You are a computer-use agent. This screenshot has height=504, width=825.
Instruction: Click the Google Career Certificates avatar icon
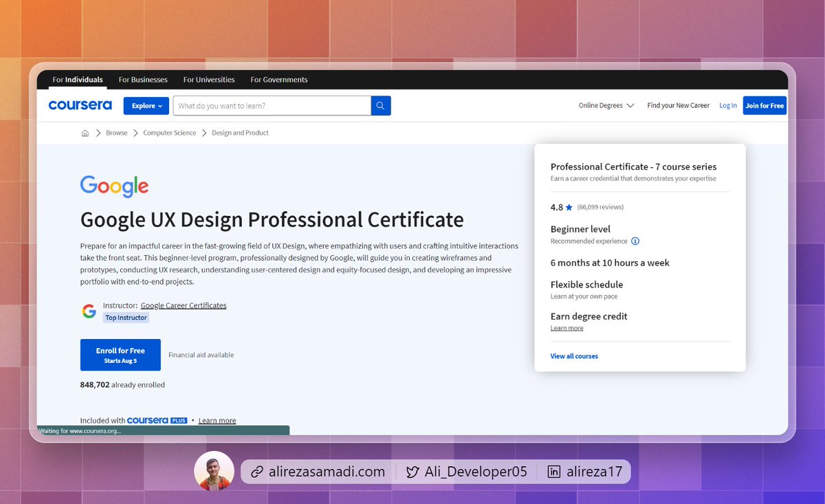point(89,311)
